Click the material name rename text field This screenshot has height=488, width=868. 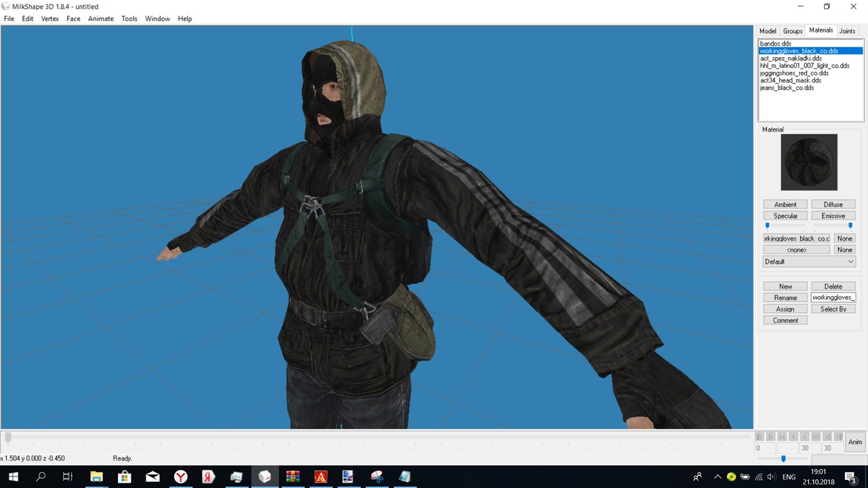(x=833, y=298)
